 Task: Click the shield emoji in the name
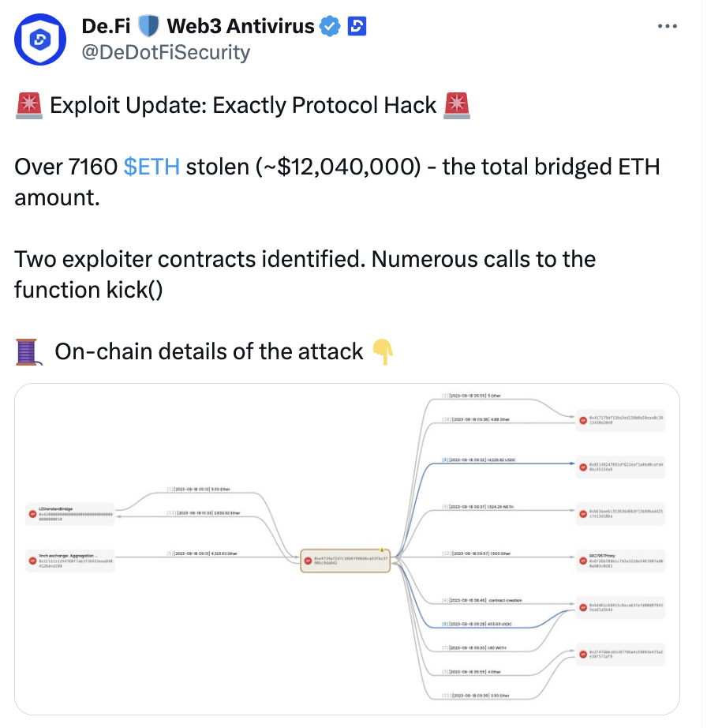[148, 27]
